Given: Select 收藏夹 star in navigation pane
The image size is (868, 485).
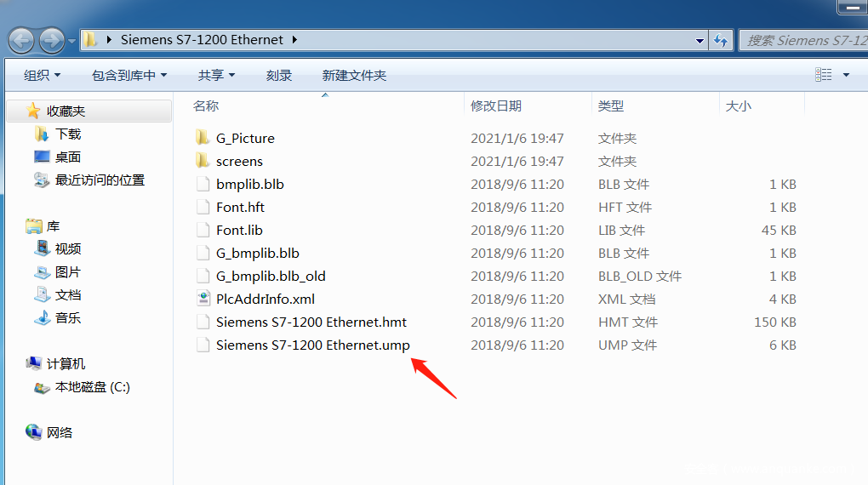Looking at the screenshot, I should click(32, 111).
